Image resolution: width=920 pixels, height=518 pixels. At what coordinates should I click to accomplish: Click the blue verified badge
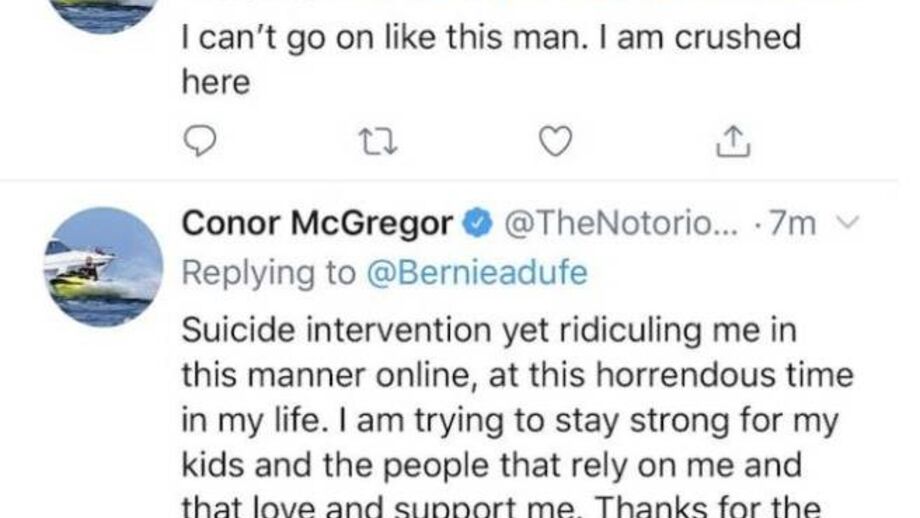click(479, 224)
